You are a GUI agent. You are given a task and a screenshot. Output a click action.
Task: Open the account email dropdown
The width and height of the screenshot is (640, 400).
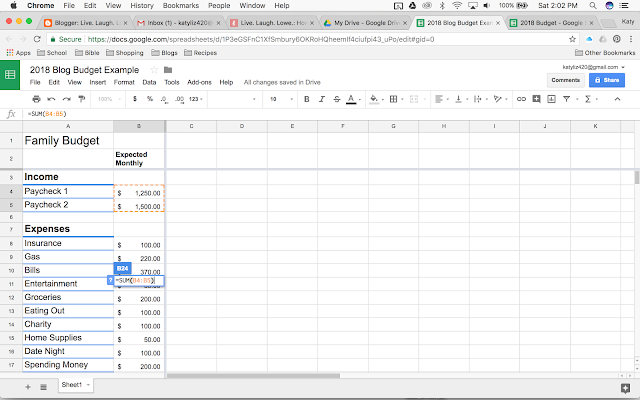pos(593,67)
